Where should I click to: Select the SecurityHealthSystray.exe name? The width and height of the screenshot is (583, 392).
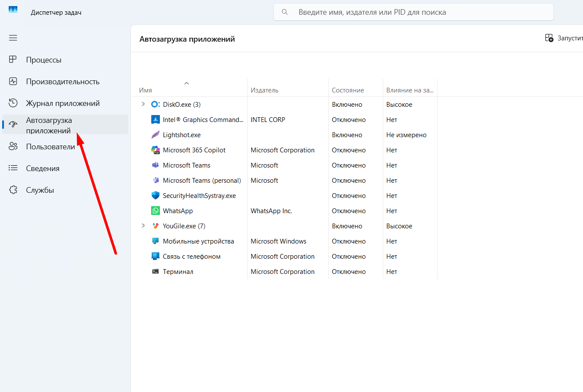pos(199,196)
